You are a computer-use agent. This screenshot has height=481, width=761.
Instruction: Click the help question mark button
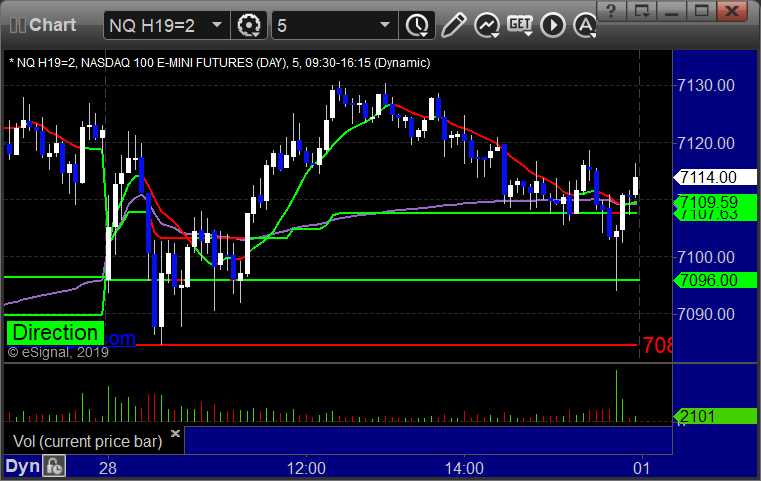point(611,10)
